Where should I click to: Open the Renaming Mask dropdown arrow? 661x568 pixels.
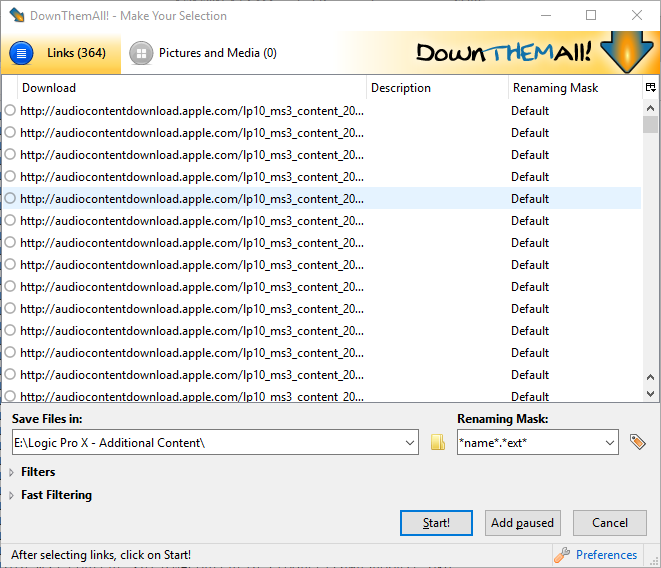click(x=609, y=442)
